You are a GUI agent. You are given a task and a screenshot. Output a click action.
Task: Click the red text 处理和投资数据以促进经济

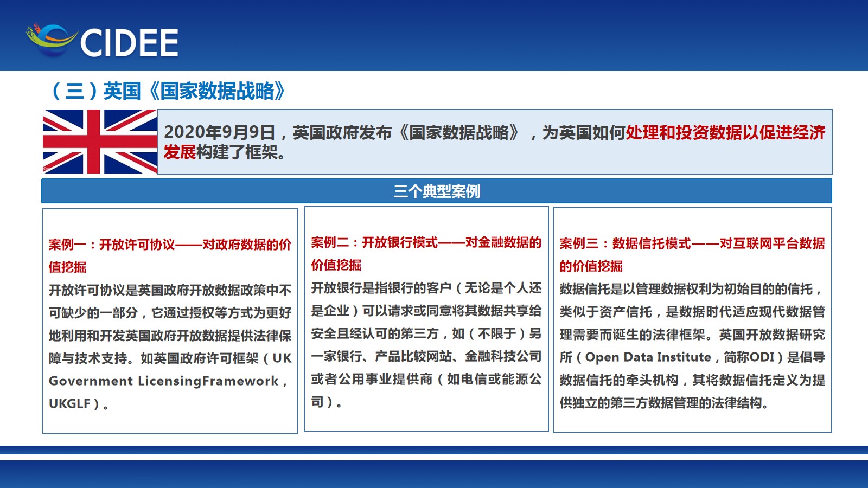click(725, 132)
